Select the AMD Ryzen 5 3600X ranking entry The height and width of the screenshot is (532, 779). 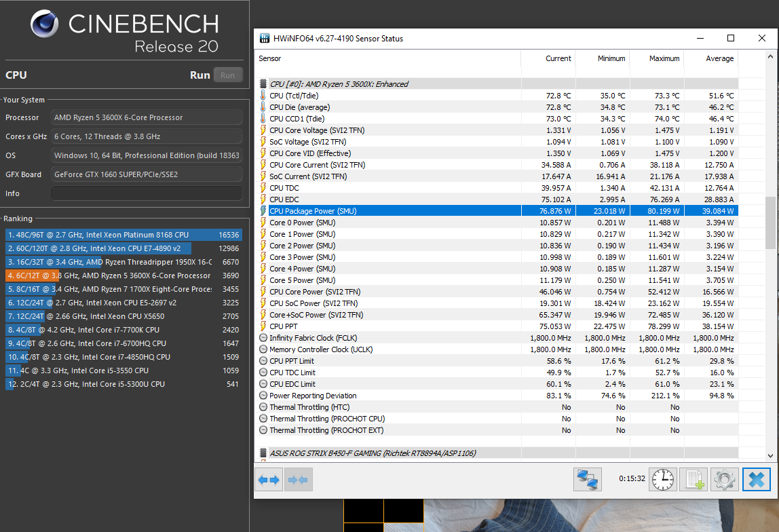(x=123, y=275)
